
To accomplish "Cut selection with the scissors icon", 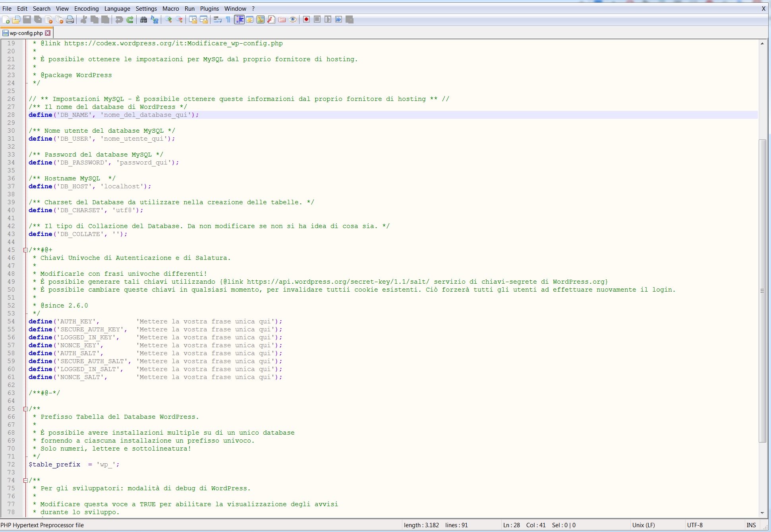I will point(83,19).
